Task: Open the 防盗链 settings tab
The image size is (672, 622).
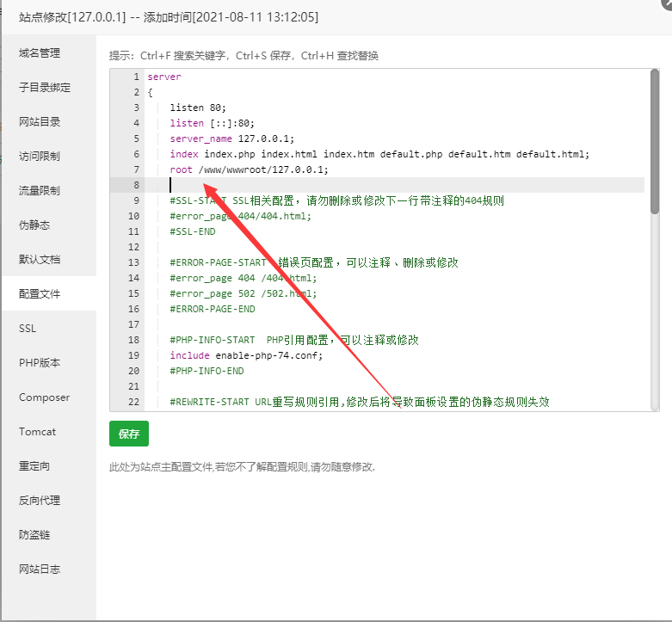Action: 34,535
